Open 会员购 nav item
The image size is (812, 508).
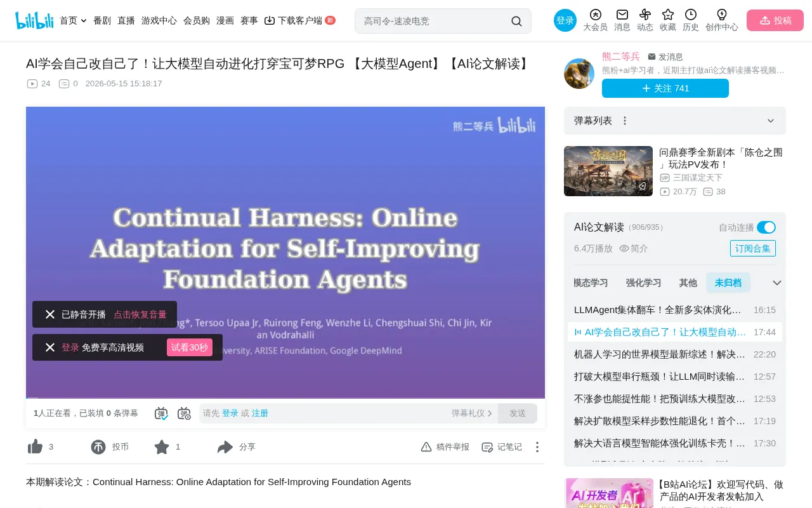tap(197, 20)
